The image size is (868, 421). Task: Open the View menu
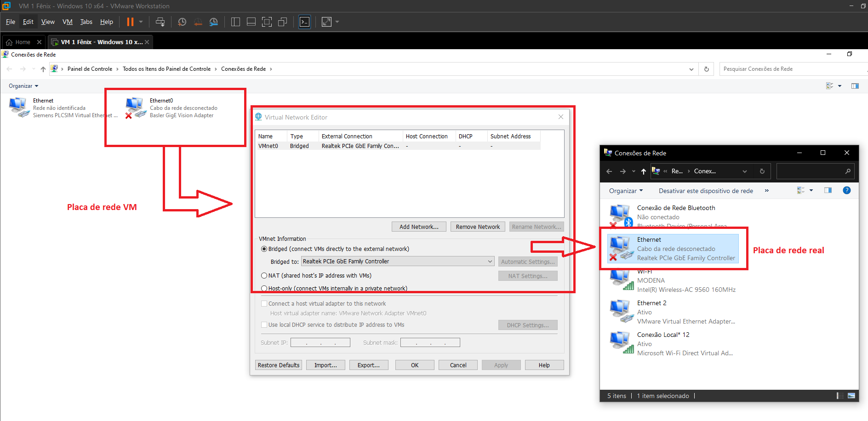tap(48, 22)
